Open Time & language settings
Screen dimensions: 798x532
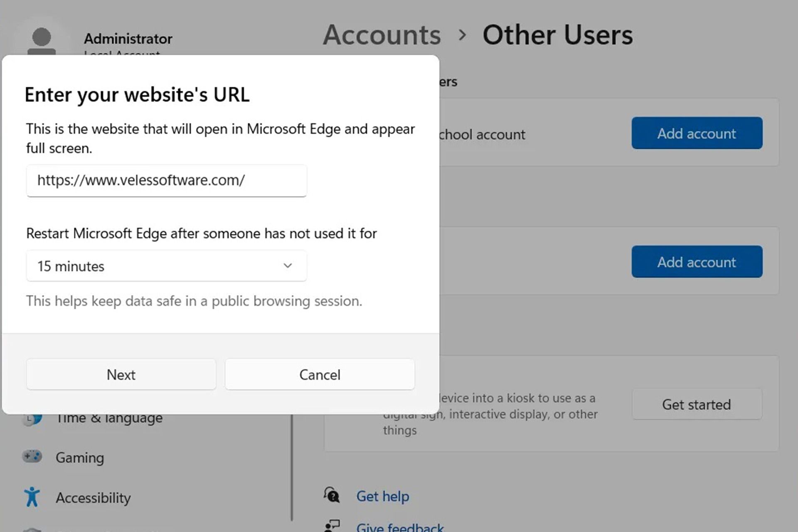pyautogui.click(x=109, y=418)
